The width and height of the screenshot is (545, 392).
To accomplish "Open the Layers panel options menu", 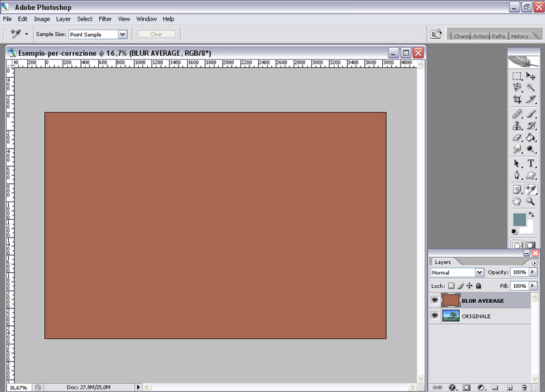I will pos(534,263).
